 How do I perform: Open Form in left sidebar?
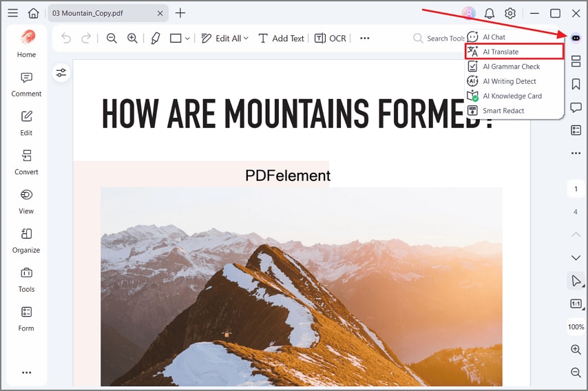26,319
